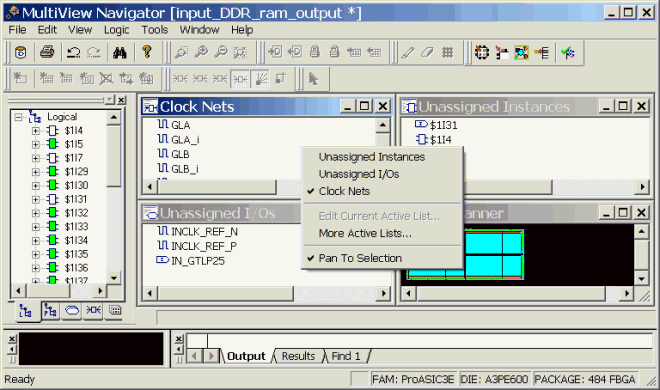Choose More Active Lists... entry
660x390 pixels.
click(365, 233)
